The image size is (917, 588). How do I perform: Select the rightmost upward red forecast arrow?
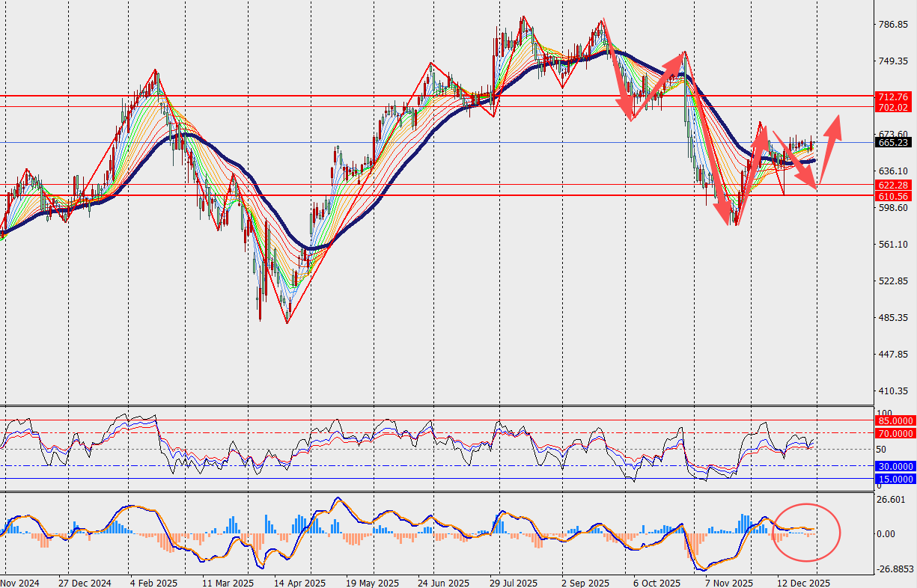click(829, 150)
